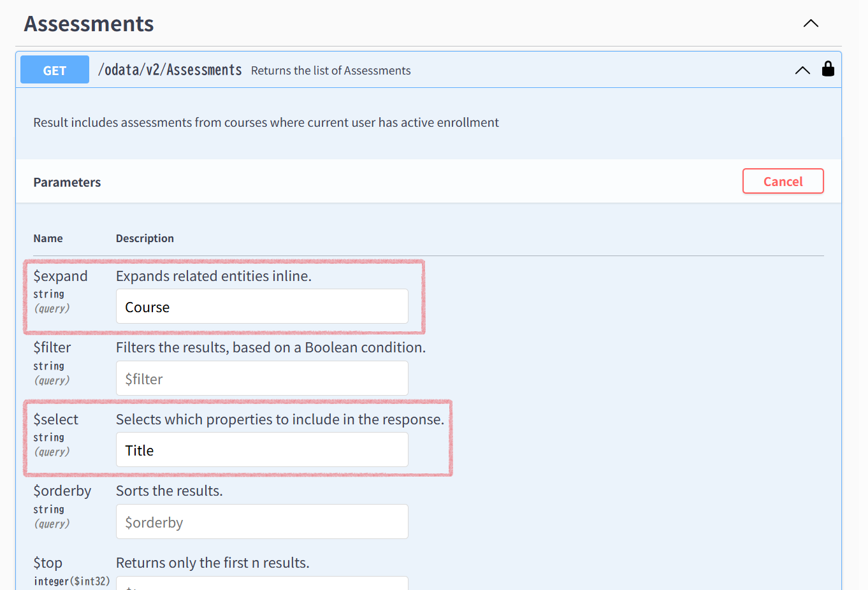The image size is (868, 590).
Task: Click the Assessments section heading
Action: 89,24
